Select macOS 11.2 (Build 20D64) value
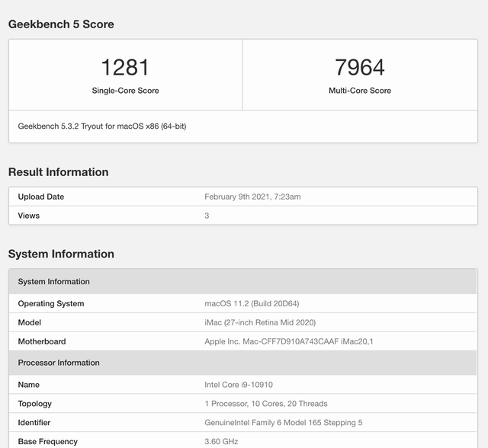488x448 pixels. [x=252, y=303]
